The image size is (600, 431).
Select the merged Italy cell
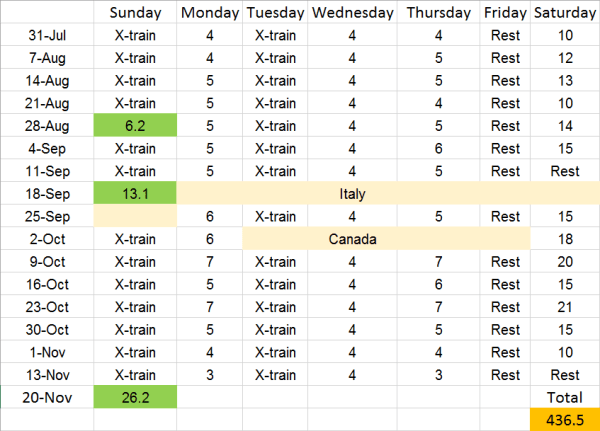click(x=353, y=193)
